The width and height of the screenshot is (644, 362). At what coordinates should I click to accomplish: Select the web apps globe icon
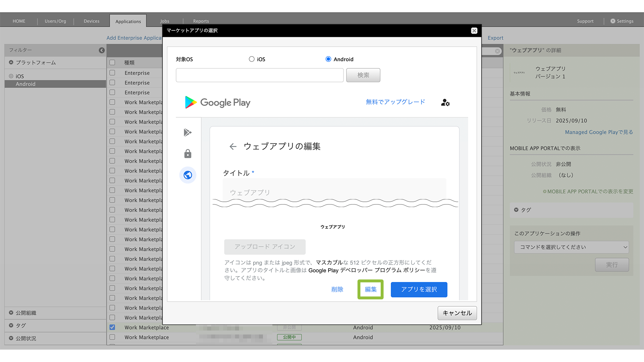pos(188,175)
